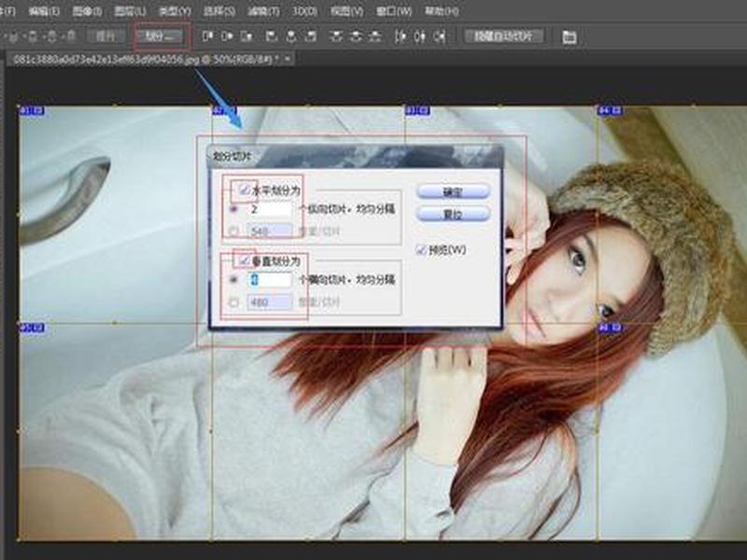
Task: Open the 类型(Y) menu
Action: pos(175,11)
